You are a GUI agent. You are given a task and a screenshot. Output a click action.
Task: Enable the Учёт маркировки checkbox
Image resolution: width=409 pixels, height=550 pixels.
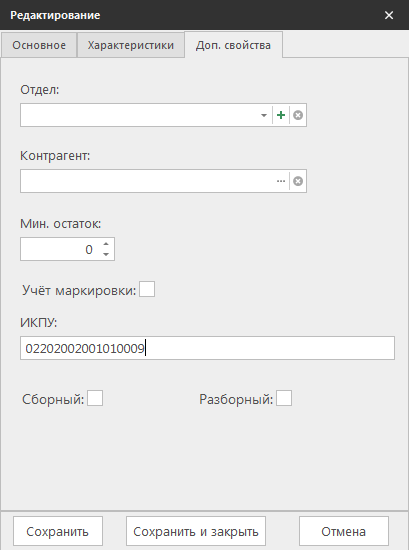tap(147, 289)
